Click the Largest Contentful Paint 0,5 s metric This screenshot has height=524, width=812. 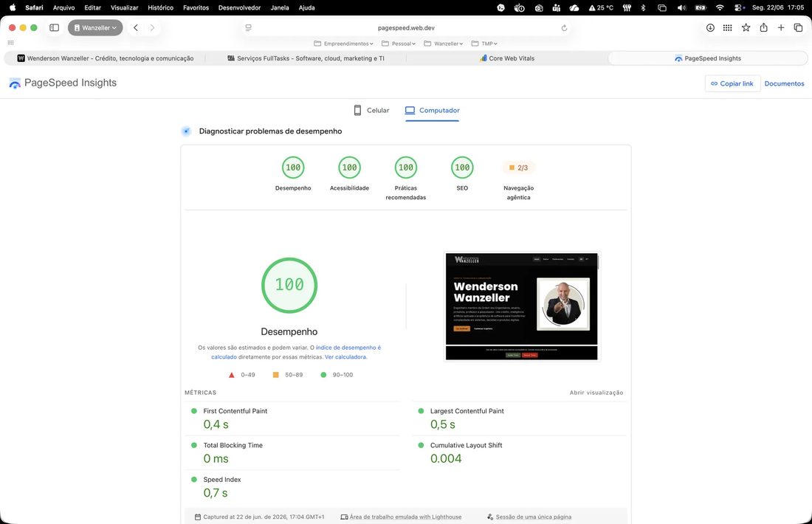pyautogui.click(x=520, y=418)
